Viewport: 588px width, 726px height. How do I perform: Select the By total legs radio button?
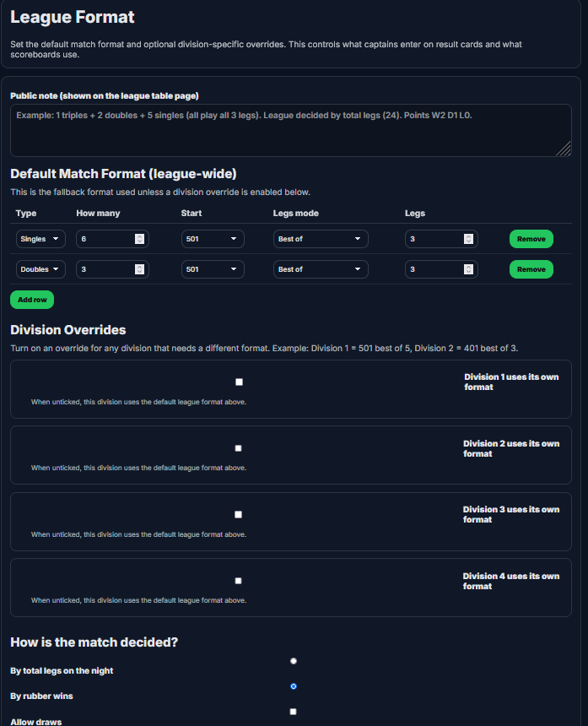click(x=294, y=661)
